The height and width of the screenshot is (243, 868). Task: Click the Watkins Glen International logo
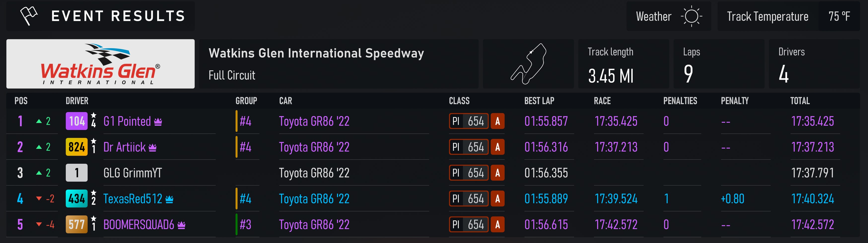tap(101, 64)
